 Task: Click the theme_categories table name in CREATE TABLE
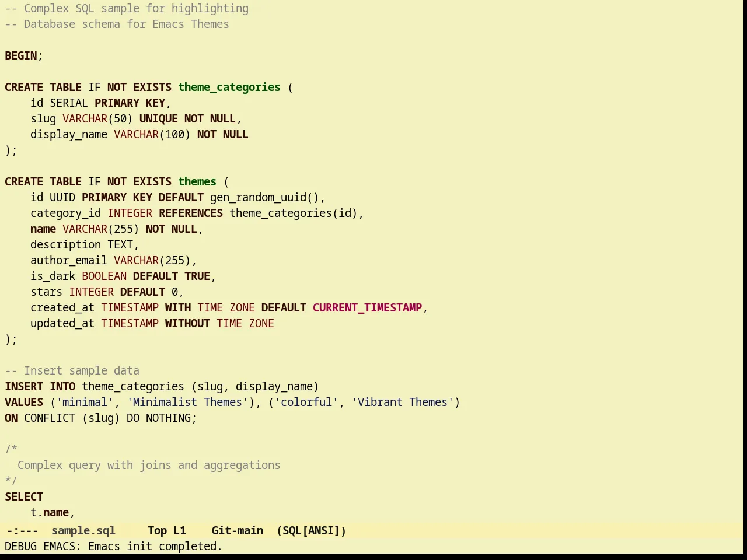(x=229, y=87)
